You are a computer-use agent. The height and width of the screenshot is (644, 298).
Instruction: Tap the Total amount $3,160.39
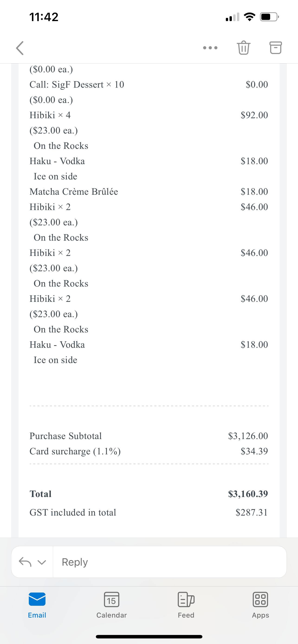[248, 494]
